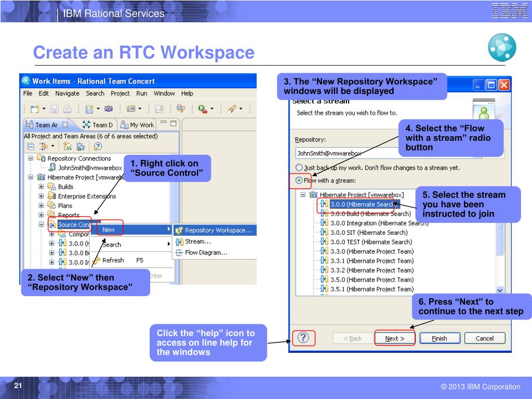The image size is (532, 399).
Task: Expand the Enterprise Extensions folder
Action: pyautogui.click(x=41, y=196)
